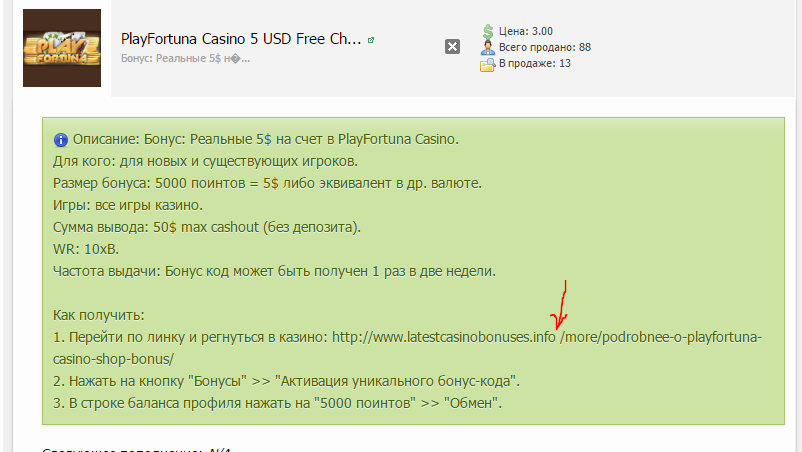This screenshot has width=802, height=452.
Task: Click the Цена: 3.00 price label
Action: pyautogui.click(x=526, y=31)
